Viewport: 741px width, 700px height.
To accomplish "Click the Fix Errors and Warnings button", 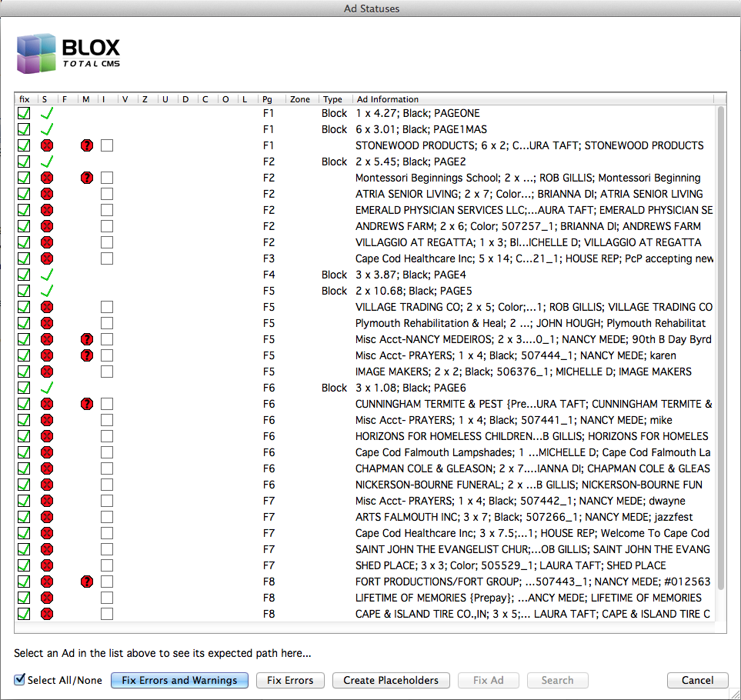I will point(179,680).
